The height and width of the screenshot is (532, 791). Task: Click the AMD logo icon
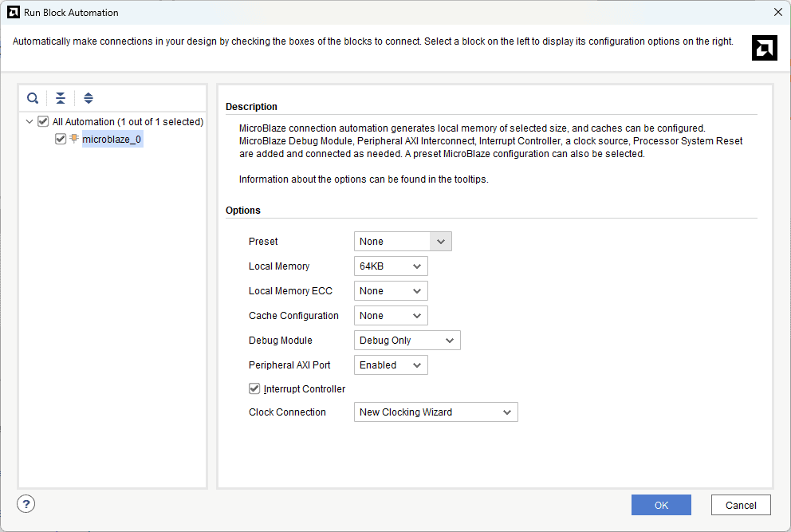[x=764, y=48]
